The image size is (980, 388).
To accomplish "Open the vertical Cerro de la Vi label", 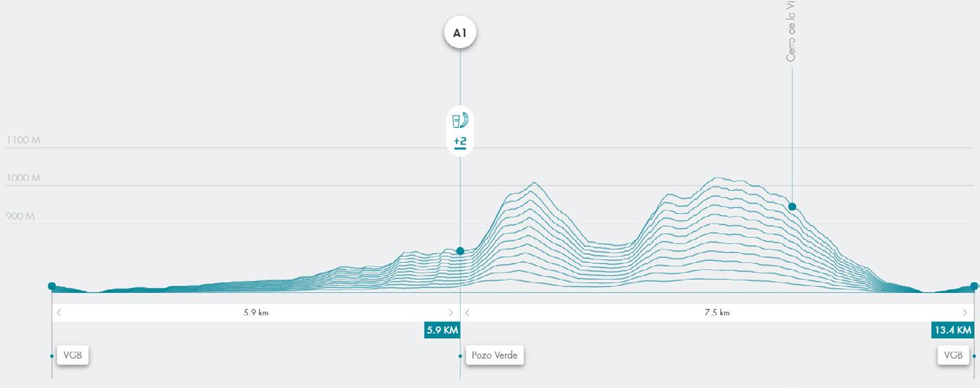I will coord(791,31).
